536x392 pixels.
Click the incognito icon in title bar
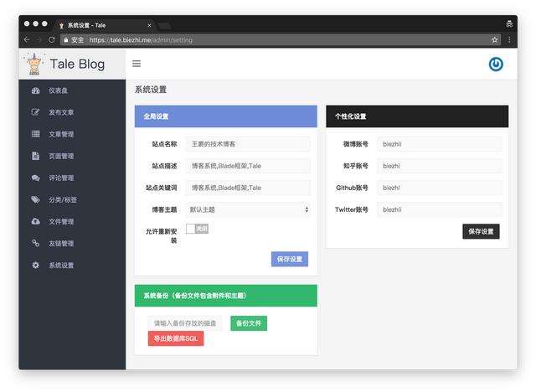click(509, 24)
